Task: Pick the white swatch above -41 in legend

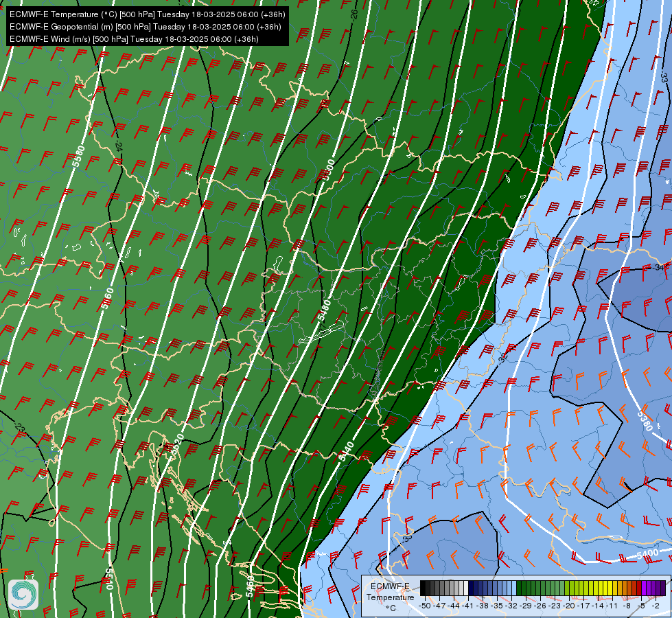Action: point(466,588)
